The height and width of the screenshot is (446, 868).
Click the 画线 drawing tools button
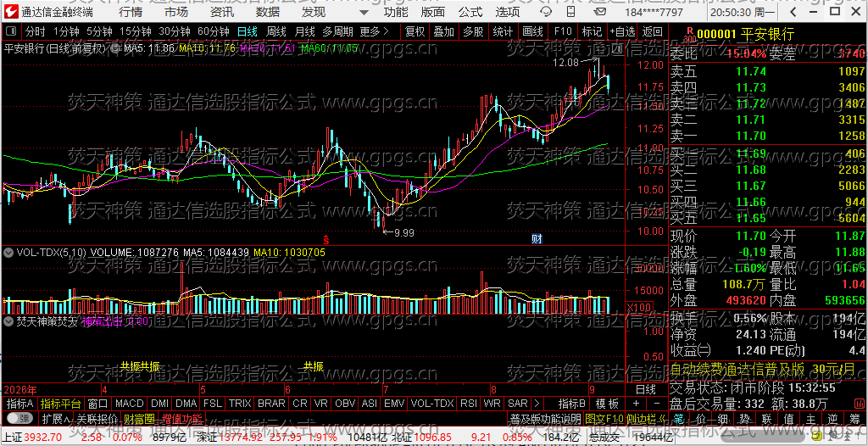(x=532, y=31)
